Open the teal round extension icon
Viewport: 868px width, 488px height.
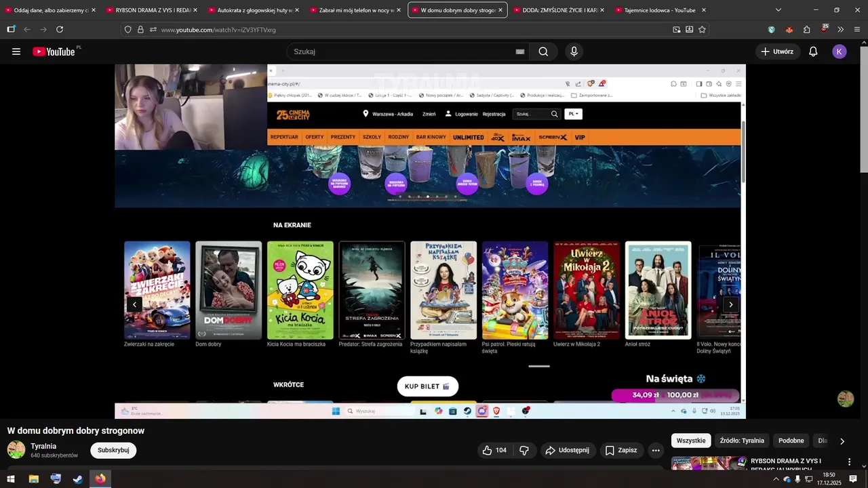(772, 30)
